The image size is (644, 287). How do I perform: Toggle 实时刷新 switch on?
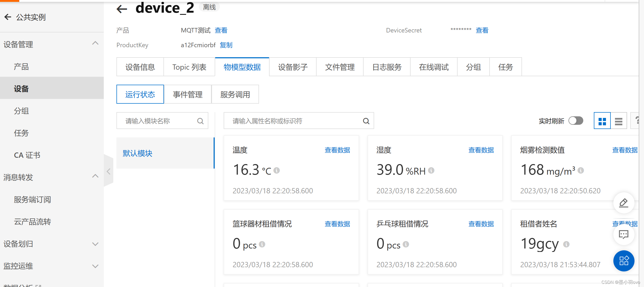coord(576,121)
